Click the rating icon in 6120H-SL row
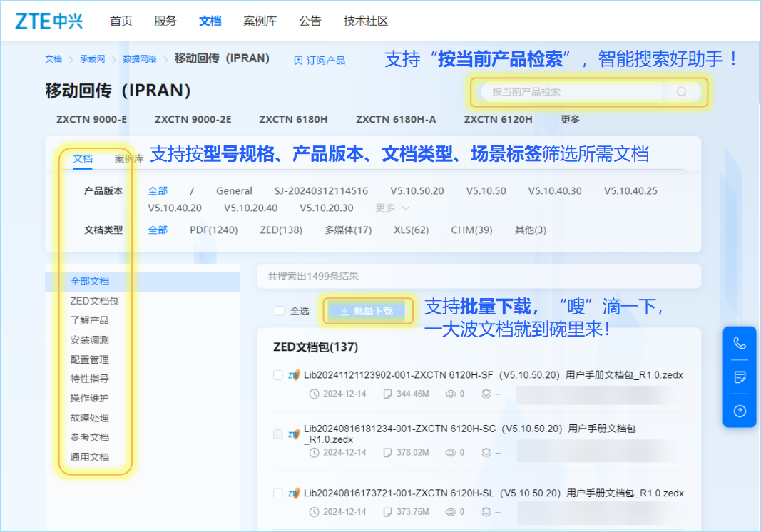 [486, 511]
